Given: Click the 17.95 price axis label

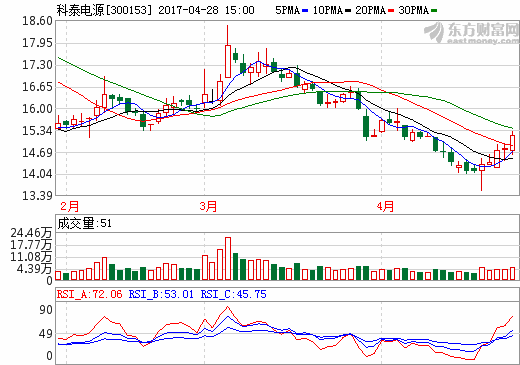Looking at the screenshot, I should (37, 43).
